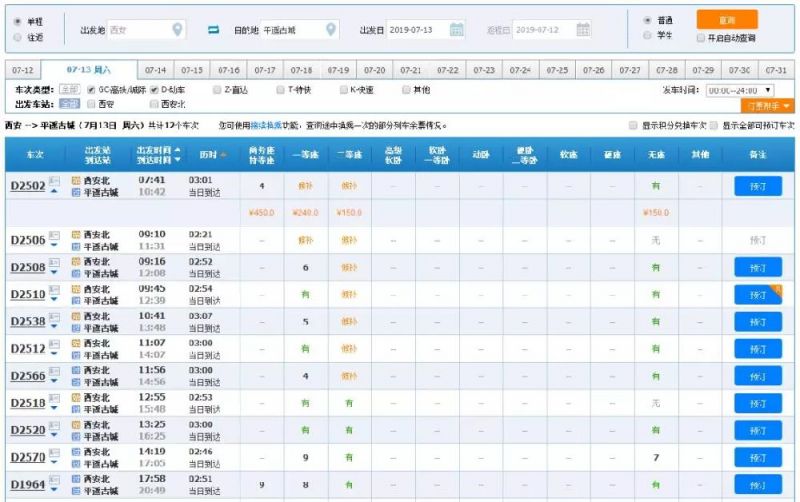The width and height of the screenshot is (800, 502).
Task: Select the 普通 passenger radio button
Action: click(647, 20)
